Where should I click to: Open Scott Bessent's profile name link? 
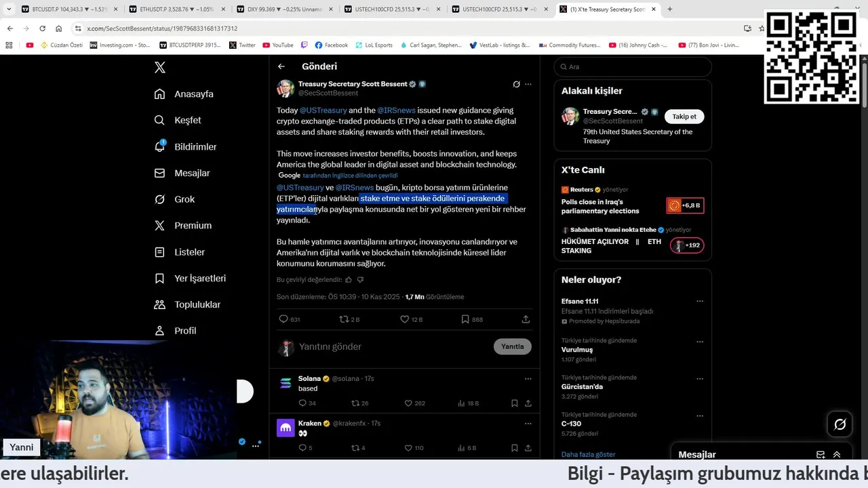coord(353,84)
